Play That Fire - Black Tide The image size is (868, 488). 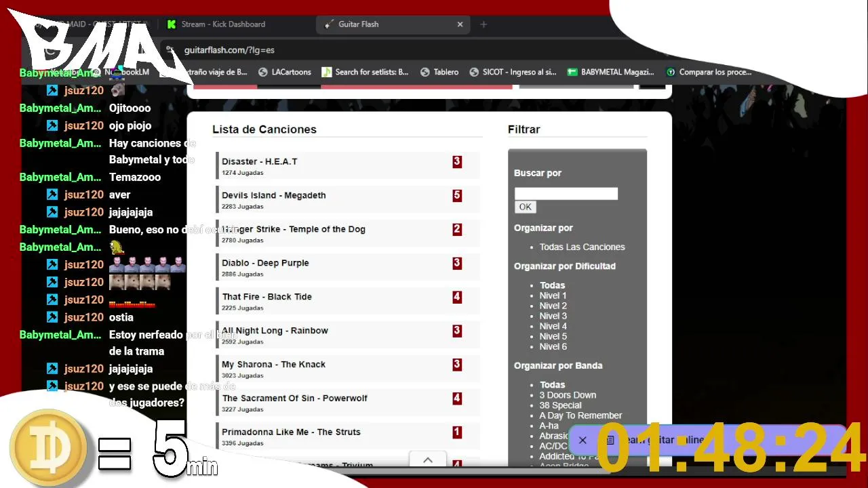267,297
